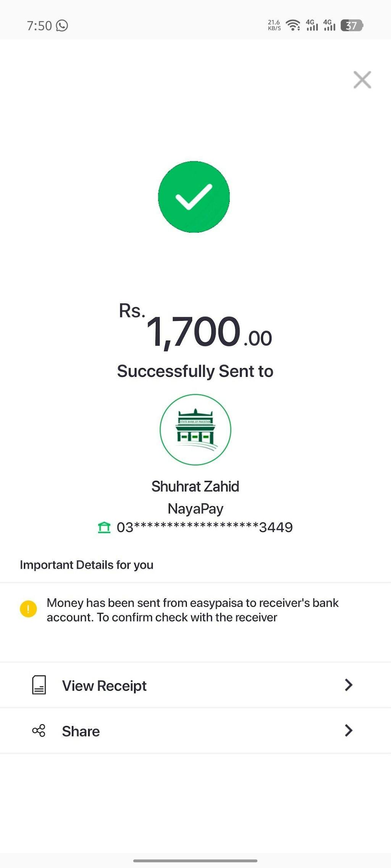Tap the Rs. 1,700.00 amount

click(x=195, y=330)
